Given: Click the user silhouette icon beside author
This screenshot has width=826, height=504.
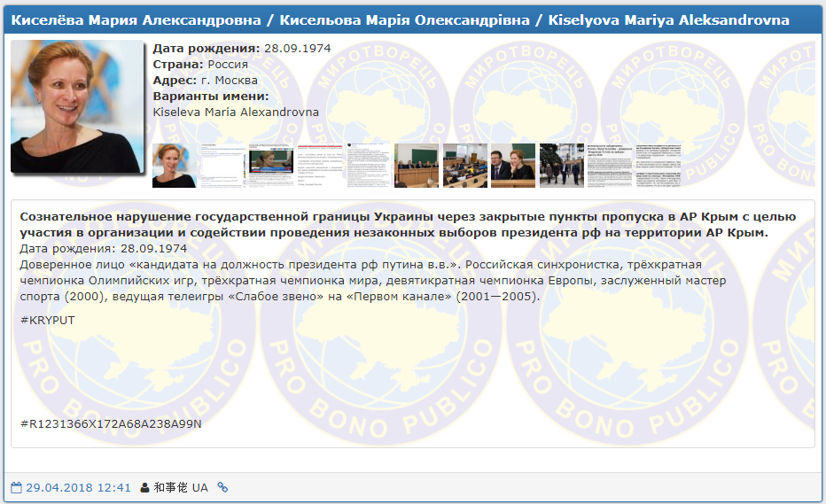Looking at the screenshot, I should 144,487.
